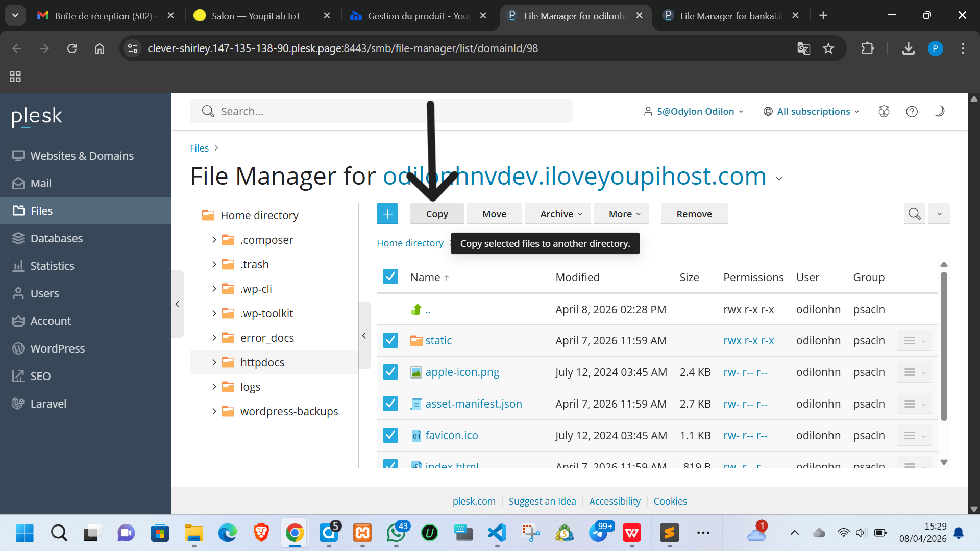Image resolution: width=980 pixels, height=551 pixels.
Task: Click the Remove button
Action: click(x=694, y=214)
